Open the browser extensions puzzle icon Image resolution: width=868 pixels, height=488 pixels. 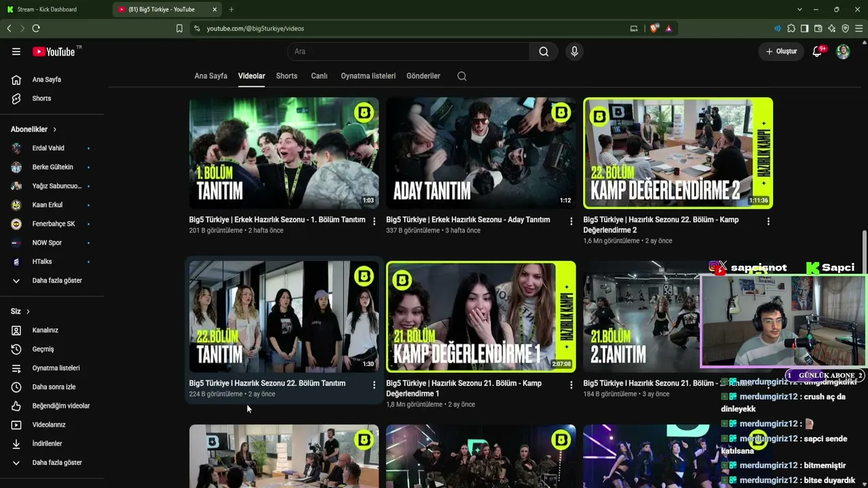point(791,28)
